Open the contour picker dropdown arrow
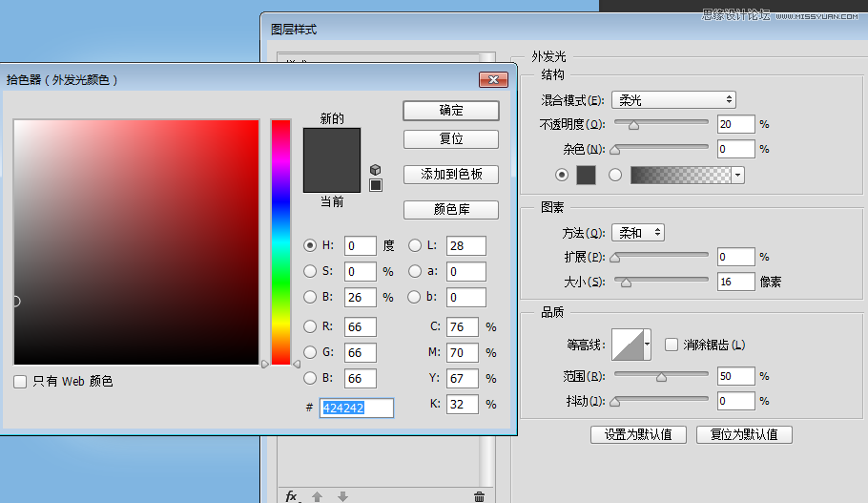Screen dimensions: 868x503 click(x=649, y=344)
